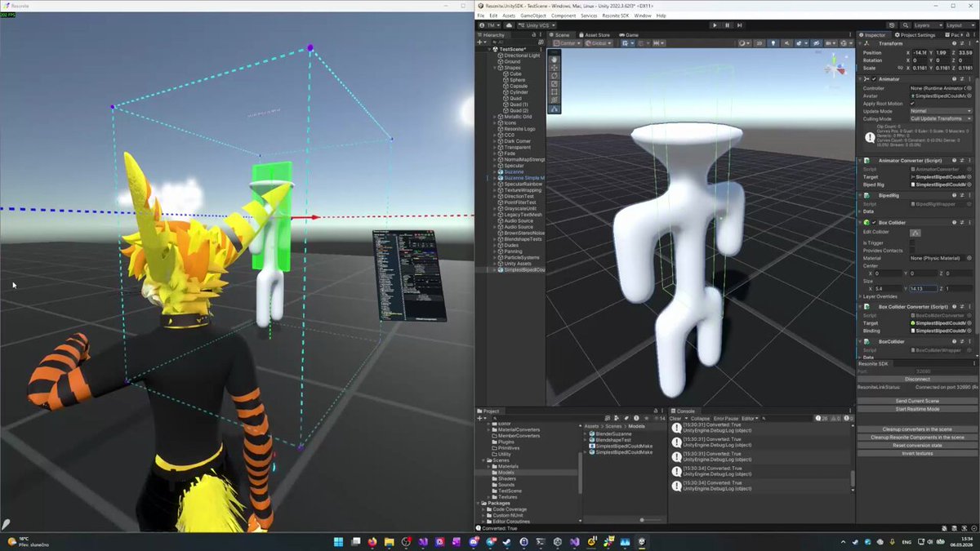Toggle the Apply Root Motion checkbox

coord(912,104)
